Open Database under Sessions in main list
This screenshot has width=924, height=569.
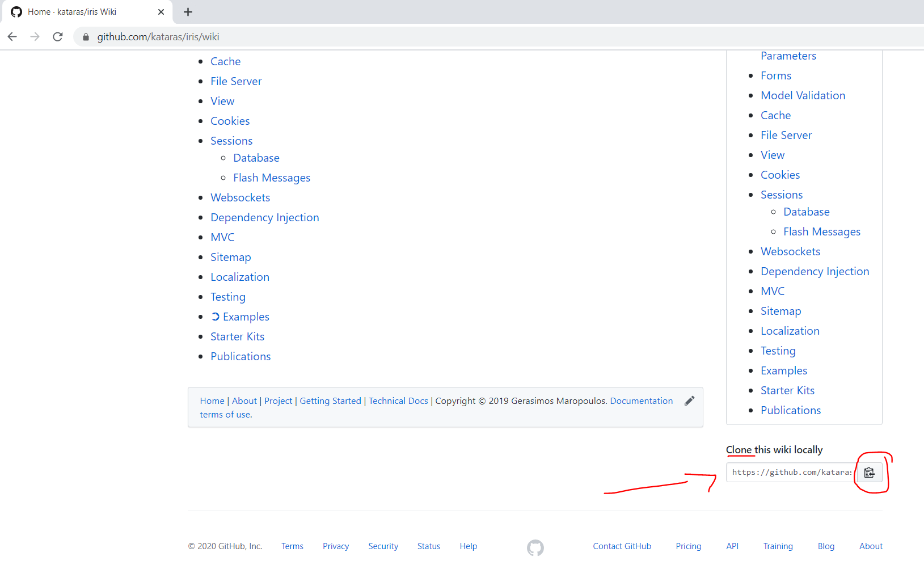(x=256, y=158)
